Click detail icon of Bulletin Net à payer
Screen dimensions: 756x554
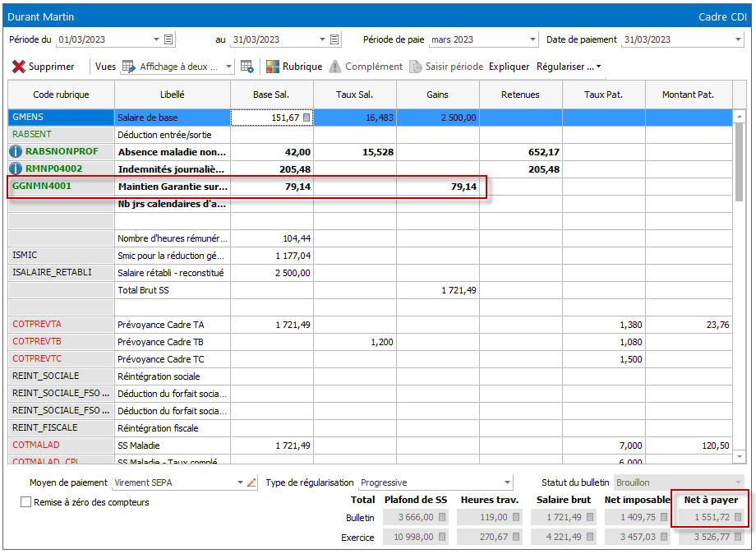738,517
